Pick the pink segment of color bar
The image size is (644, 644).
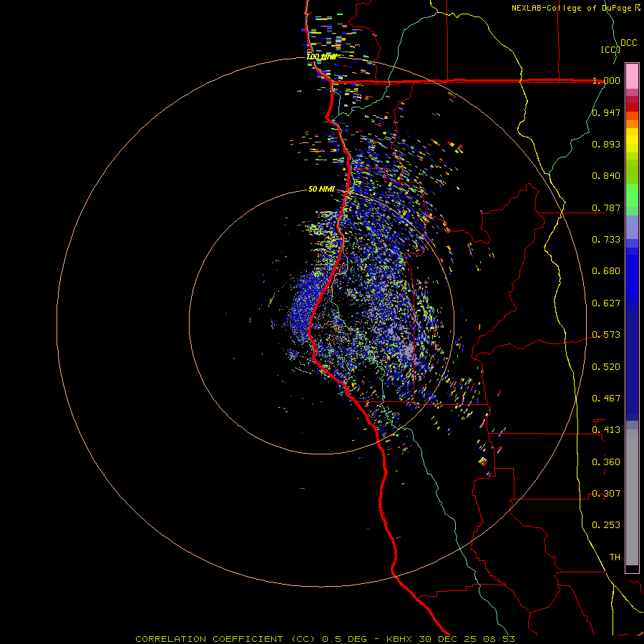click(632, 76)
